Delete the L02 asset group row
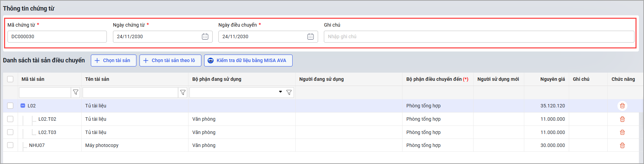The width and height of the screenshot is (644, 164). (x=622, y=106)
